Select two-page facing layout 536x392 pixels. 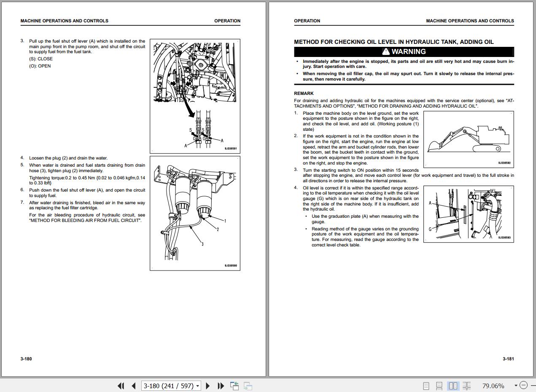453,386
